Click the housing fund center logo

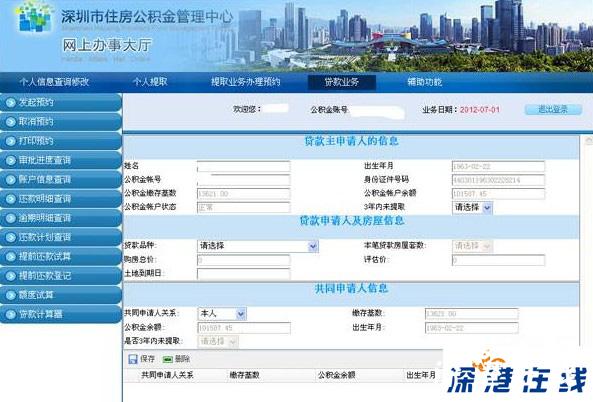click(x=34, y=17)
